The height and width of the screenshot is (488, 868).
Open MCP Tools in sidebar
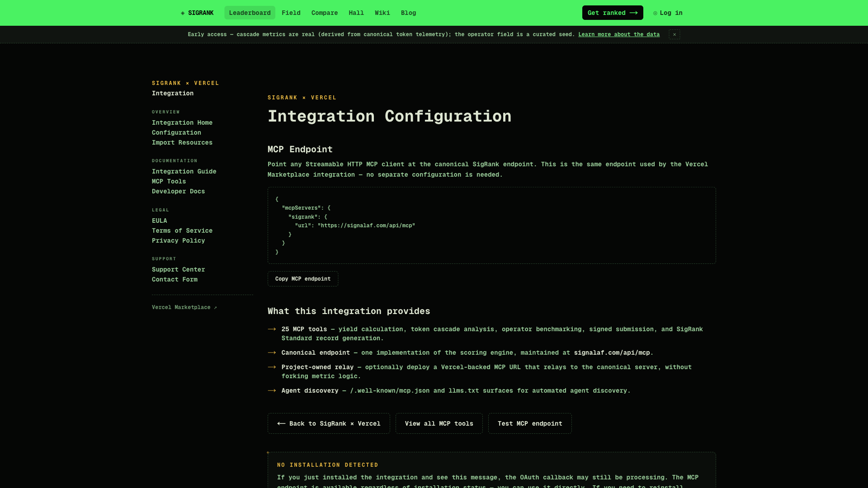(x=169, y=181)
